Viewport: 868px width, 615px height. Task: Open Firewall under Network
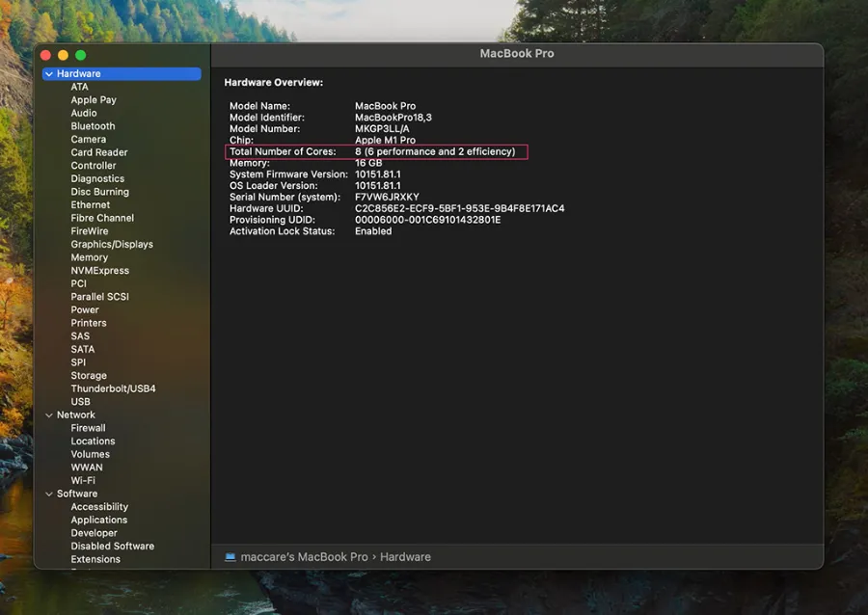tap(88, 428)
